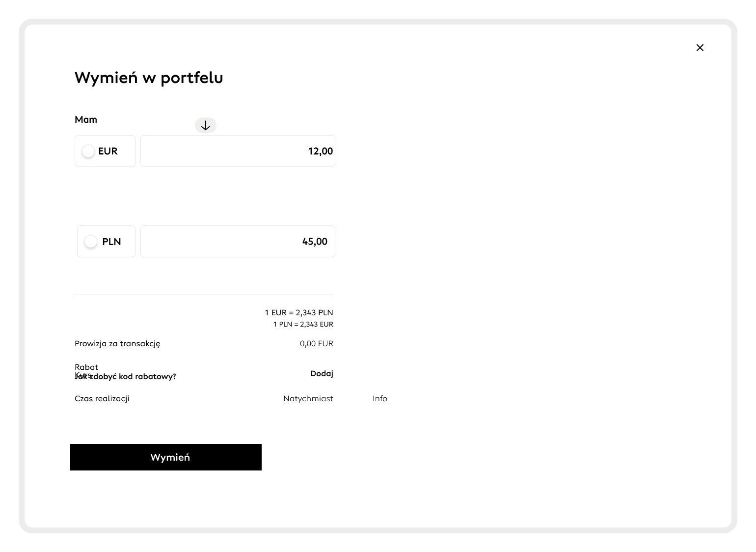Click the 0,00 EUR commission value
The image size is (756, 552).
pyautogui.click(x=317, y=344)
